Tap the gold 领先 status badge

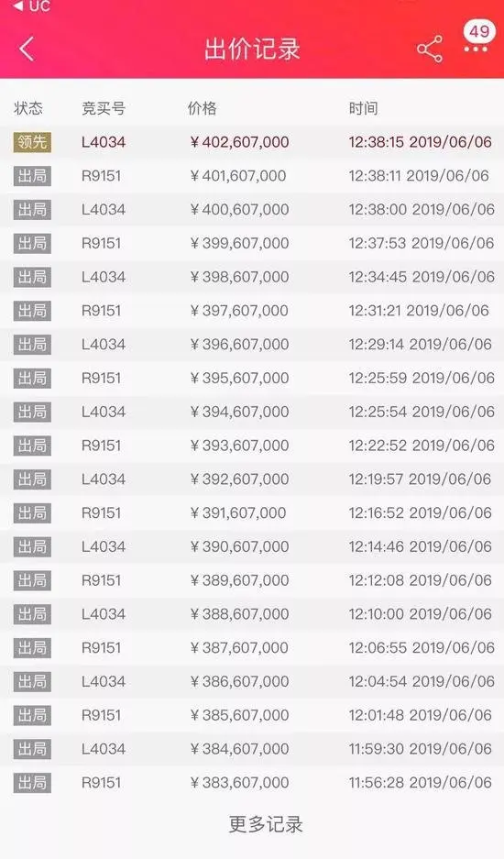(32, 142)
